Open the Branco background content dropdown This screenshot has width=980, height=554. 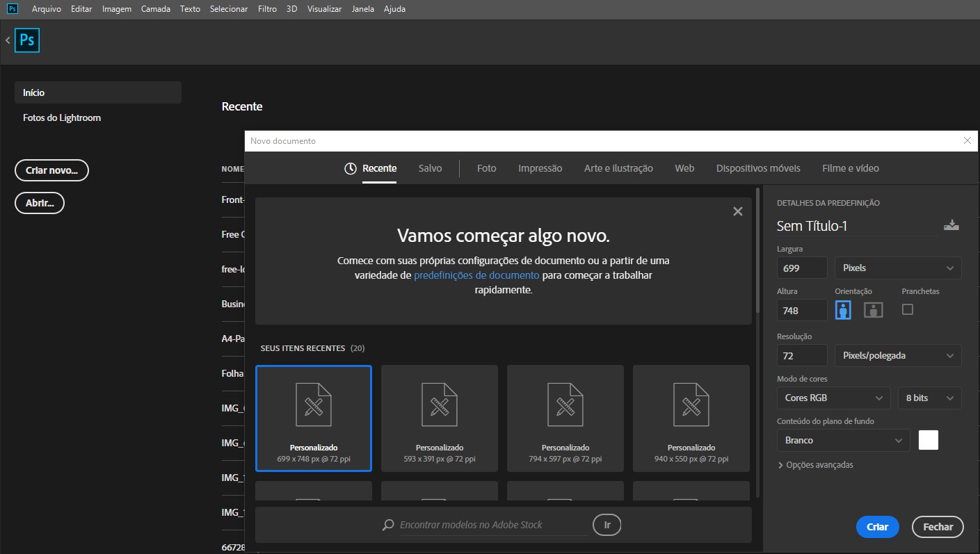843,440
